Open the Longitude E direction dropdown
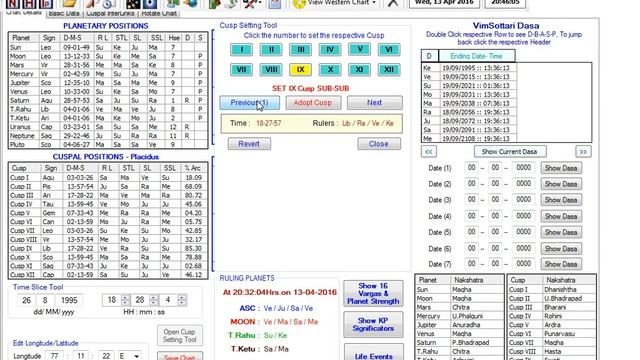The width and height of the screenshot is (640, 360). coord(130,356)
